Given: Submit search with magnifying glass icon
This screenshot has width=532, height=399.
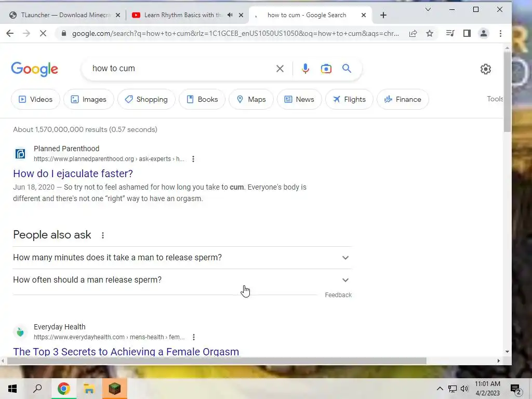Looking at the screenshot, I should coord(347,69).
